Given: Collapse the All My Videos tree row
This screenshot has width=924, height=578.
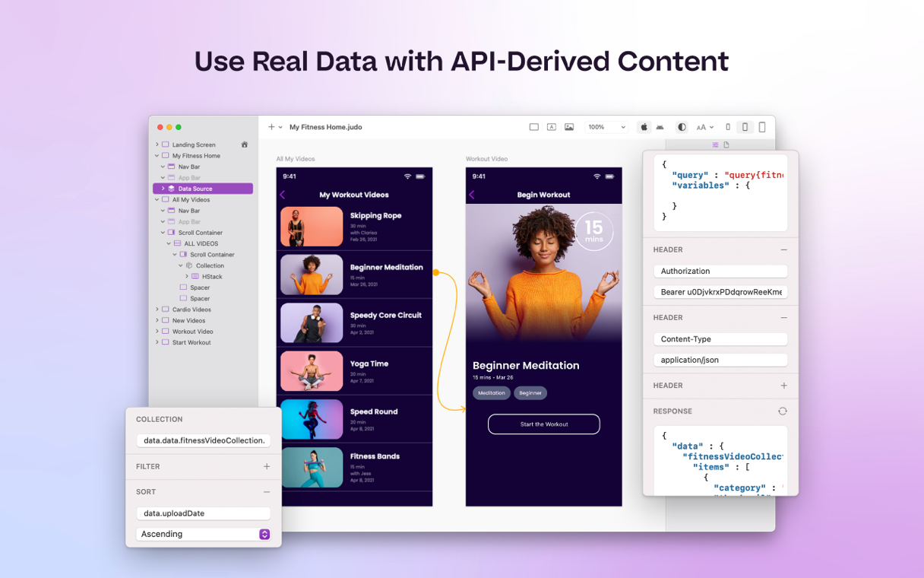Looking at the screenshot, I should (157, 200).
